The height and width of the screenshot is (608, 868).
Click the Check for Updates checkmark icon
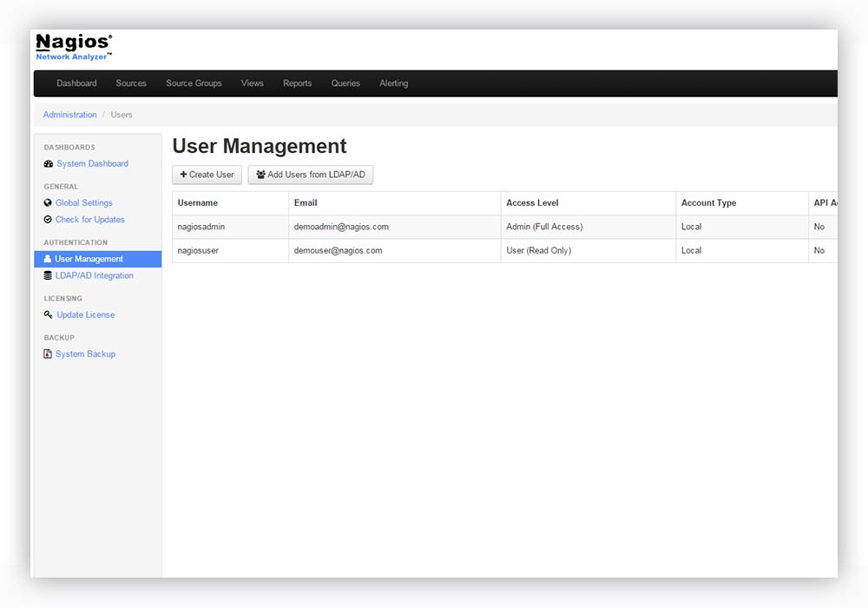pos(48,220)
